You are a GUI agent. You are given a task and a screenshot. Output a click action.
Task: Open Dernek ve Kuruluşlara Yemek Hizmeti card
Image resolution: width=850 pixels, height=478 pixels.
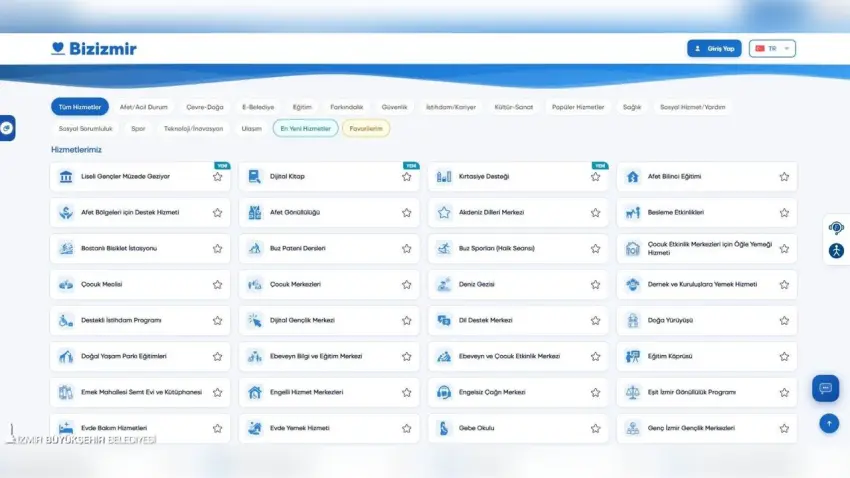click(707, 285)
